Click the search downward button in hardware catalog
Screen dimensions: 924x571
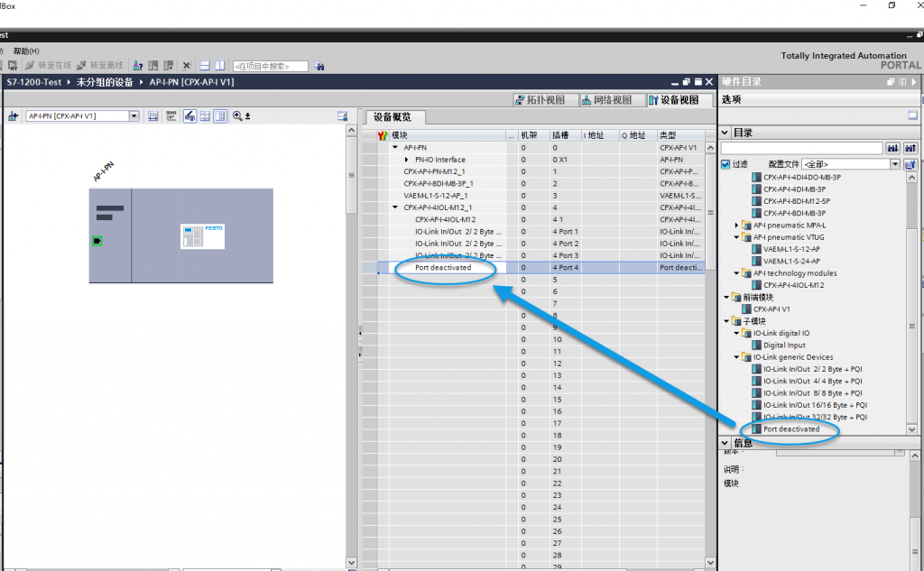pyautogui.click(x=893, y=148)
